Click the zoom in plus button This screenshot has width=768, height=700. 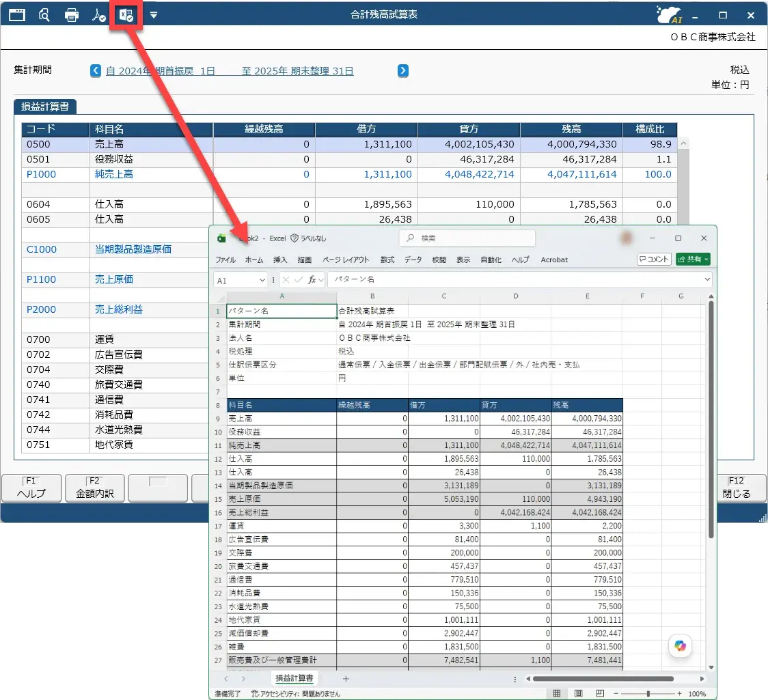[x=680, y=694]
